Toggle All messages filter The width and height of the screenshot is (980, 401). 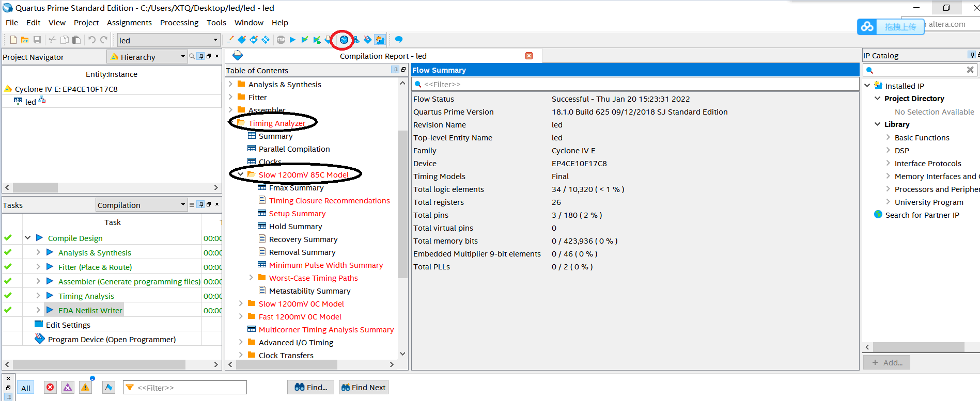click(26, 388)
